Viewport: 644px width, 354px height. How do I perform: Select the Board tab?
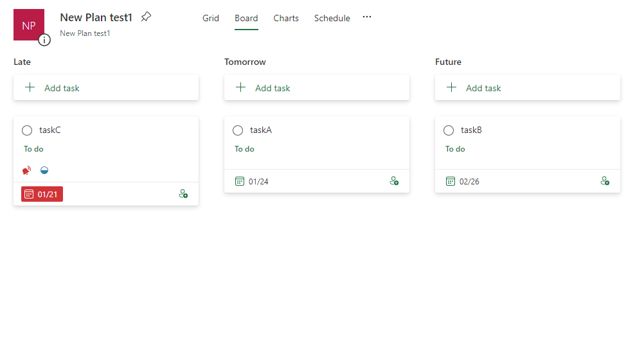pos(246,18)
